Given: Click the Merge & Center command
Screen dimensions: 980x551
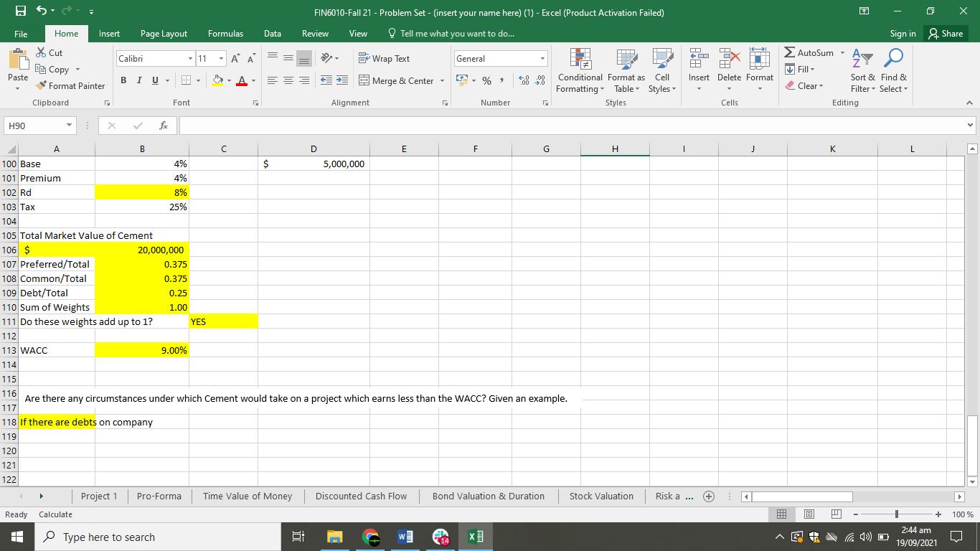Looking at the screenshot, I should click(397, 81).
